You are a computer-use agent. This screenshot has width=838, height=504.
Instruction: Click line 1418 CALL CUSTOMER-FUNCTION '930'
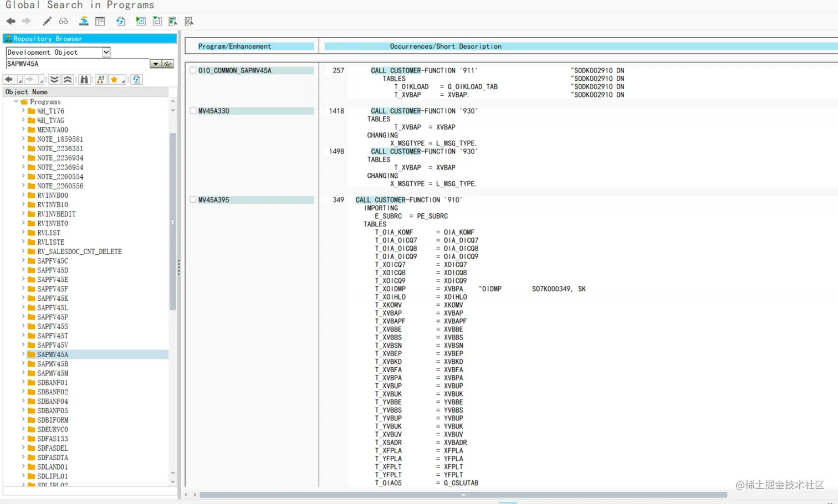(424, 111)
